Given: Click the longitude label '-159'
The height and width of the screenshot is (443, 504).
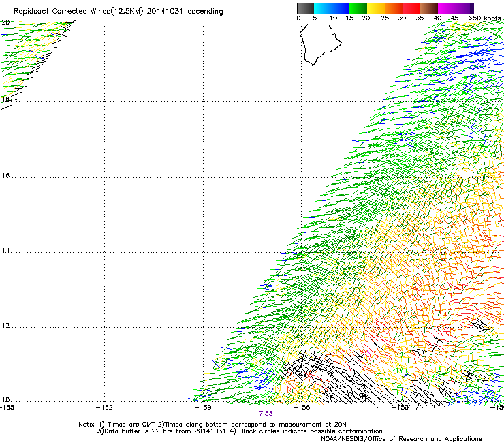Looking at the screenshot, I should [203, 408].
